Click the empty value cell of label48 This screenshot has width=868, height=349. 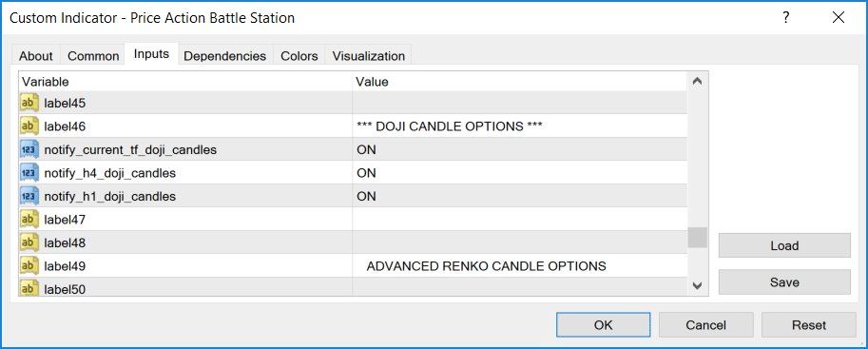520,242
